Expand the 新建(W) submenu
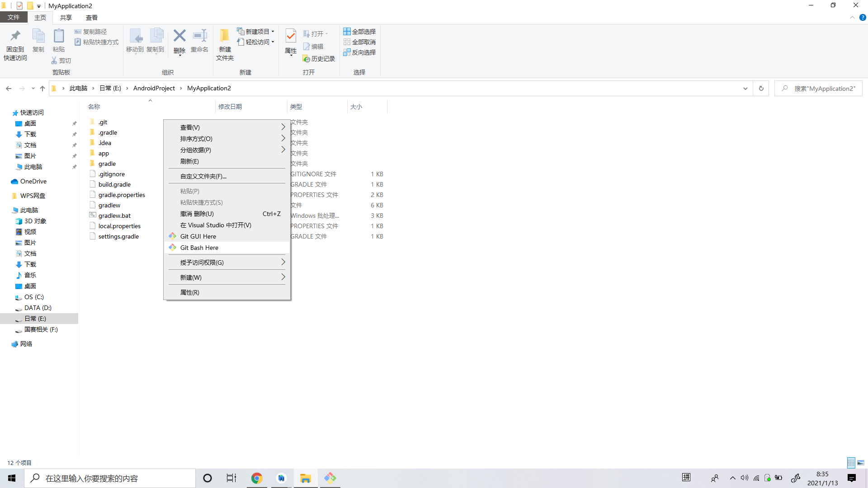 [x=226, y=277]
